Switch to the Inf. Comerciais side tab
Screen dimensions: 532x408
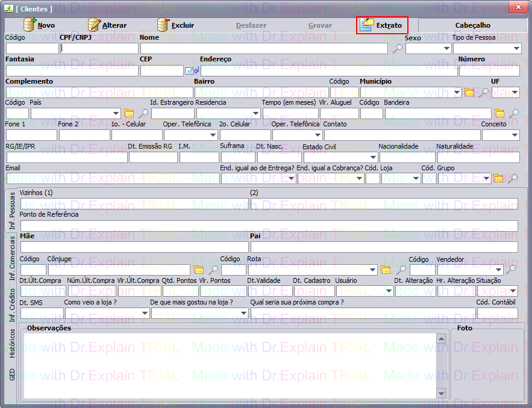pos(12,259)
